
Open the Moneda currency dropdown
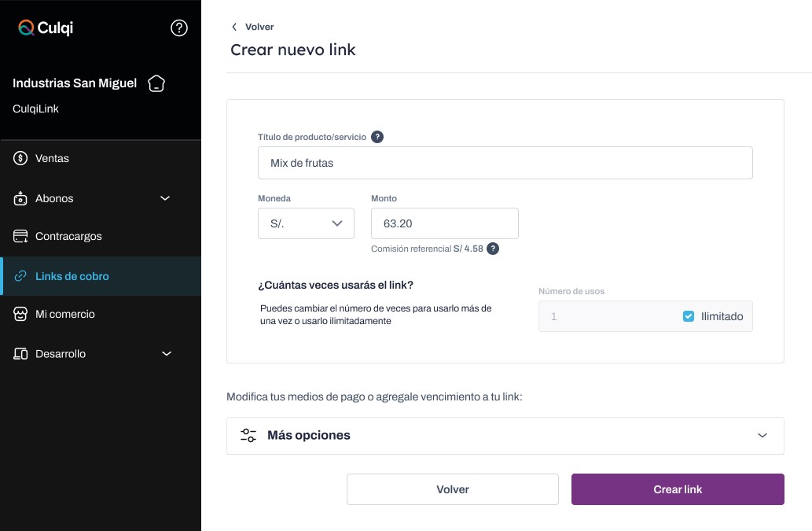coord(306,223)
